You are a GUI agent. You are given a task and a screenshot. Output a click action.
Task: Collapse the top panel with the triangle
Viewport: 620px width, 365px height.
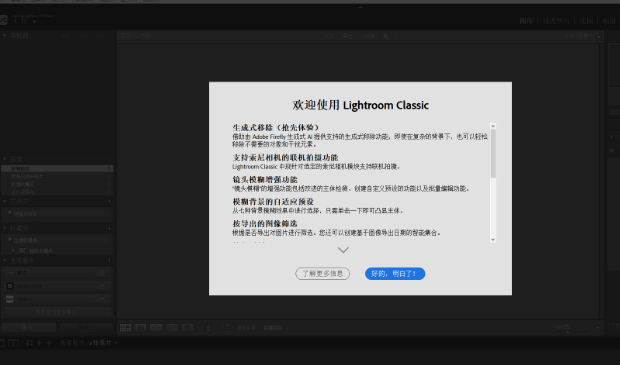(x=360, y=7)
